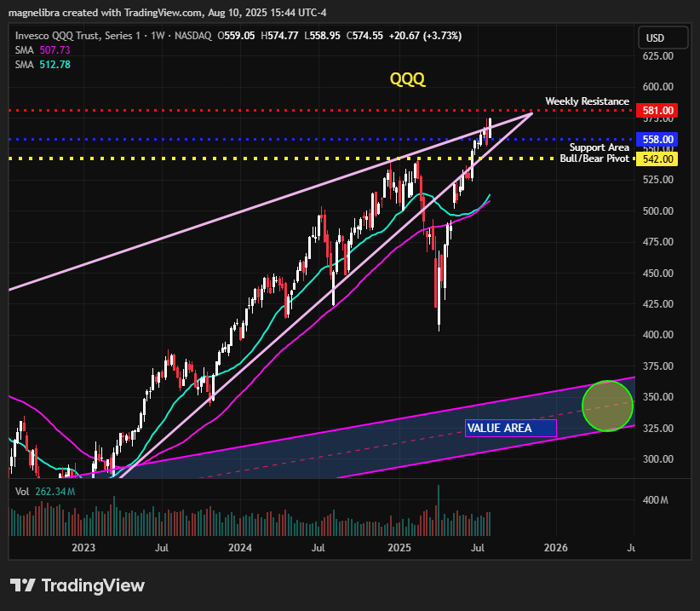
Task: Click the low value L558.95
Action: click(322, 36)
